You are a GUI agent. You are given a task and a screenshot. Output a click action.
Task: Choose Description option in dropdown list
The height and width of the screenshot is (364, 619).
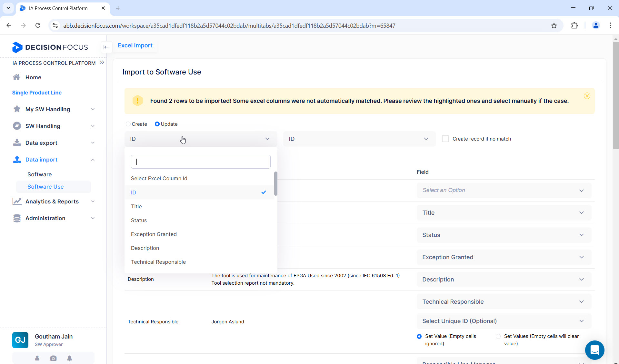[x=199, y=248]
